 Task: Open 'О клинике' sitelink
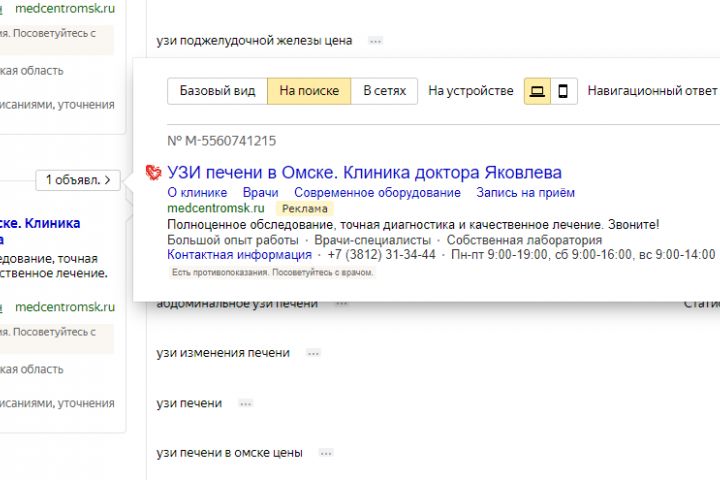click(x=197, y=192)
